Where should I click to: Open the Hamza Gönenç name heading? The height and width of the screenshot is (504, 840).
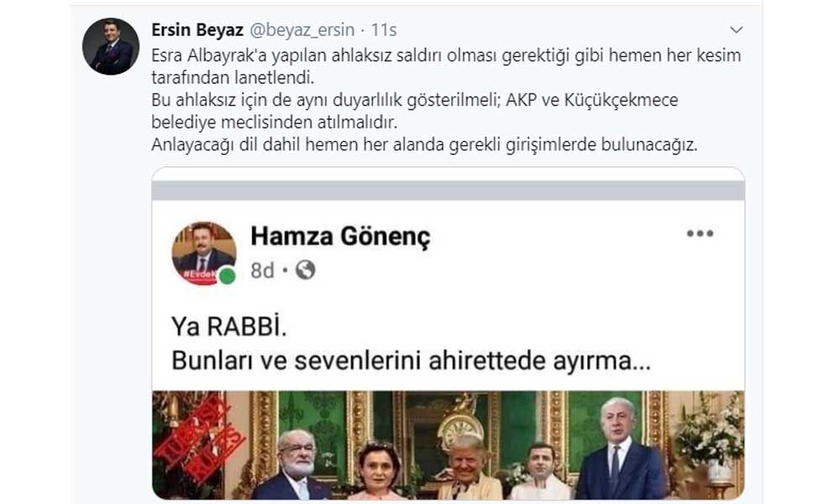(x=340, y=236)
